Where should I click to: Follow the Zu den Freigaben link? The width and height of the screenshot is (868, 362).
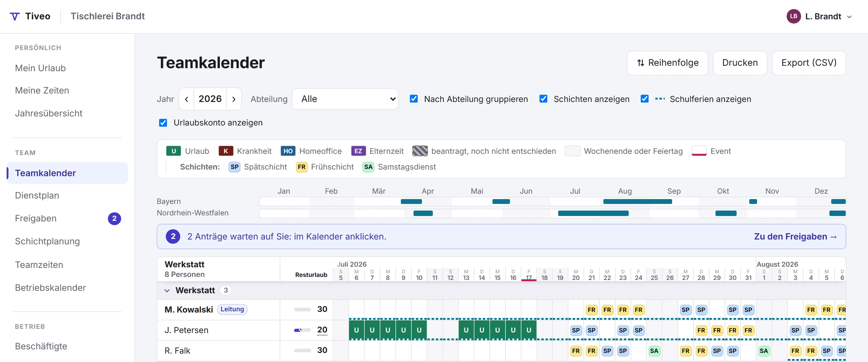coord(795,237)
